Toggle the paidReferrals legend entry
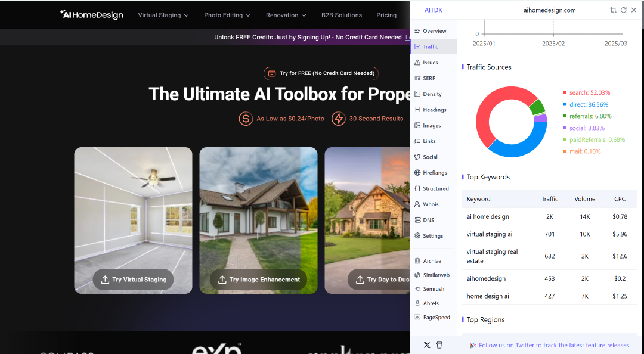 [x=594, y=139]
